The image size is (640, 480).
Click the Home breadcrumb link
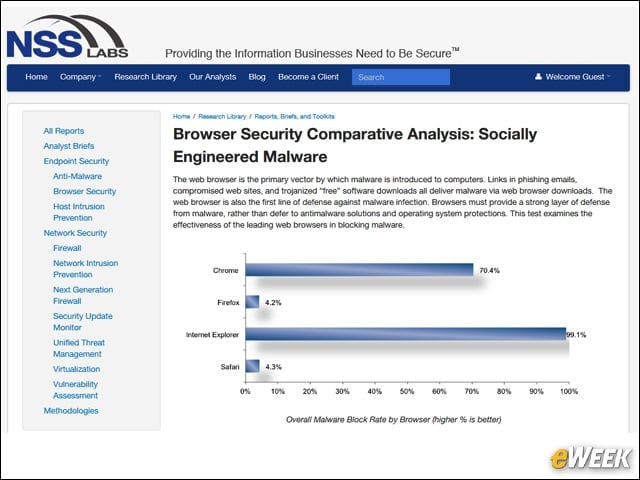pyautogui.click(x=181, y=116)
